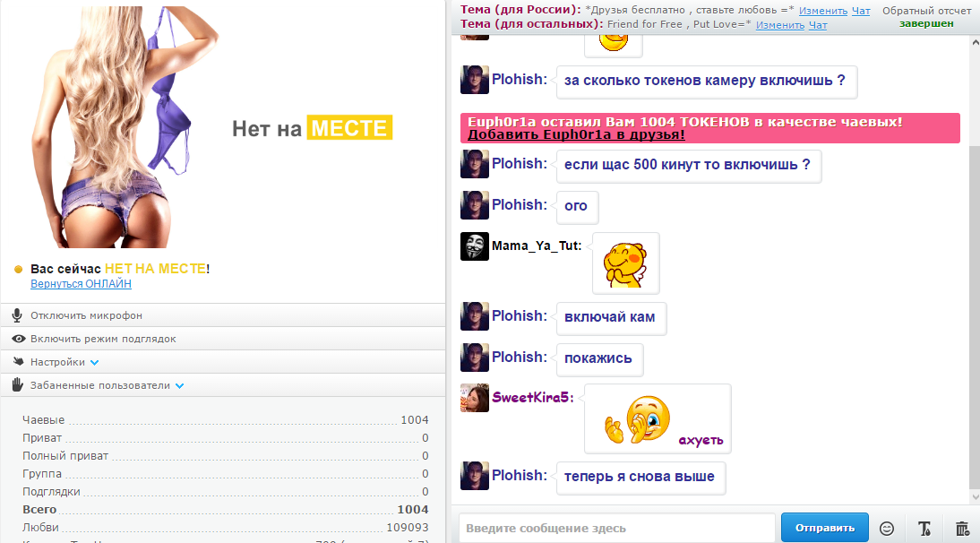Mute microphone via 'Отключить микрофон'
Image resolution: width=980 pixels, height=543 pixels.
coord(86,315)
